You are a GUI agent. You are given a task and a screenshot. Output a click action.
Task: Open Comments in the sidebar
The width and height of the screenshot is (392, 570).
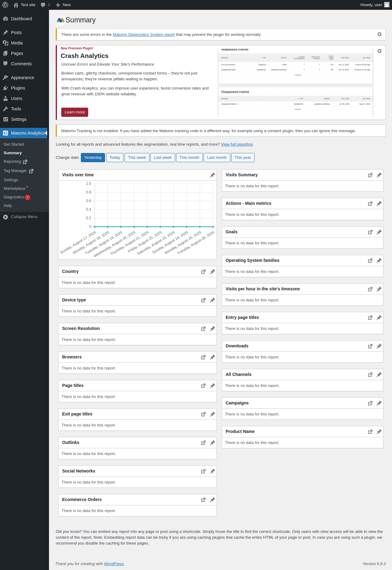coord(24,64)
